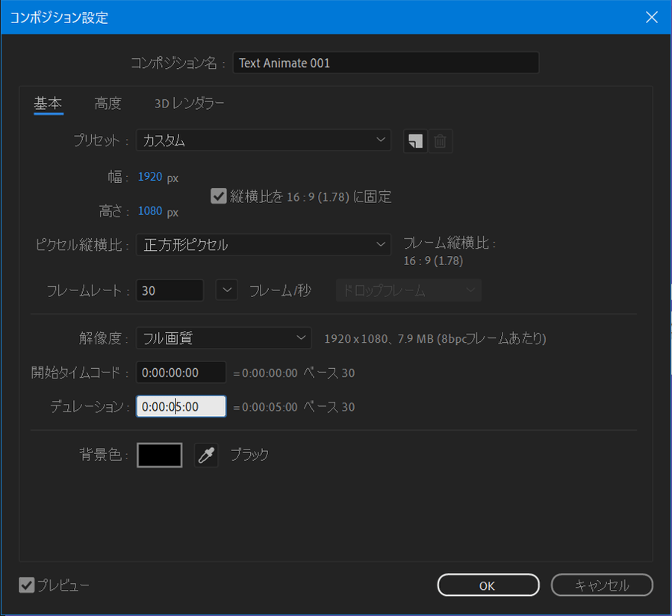Switch to the 基本 tab

click(x=48, y=103)
